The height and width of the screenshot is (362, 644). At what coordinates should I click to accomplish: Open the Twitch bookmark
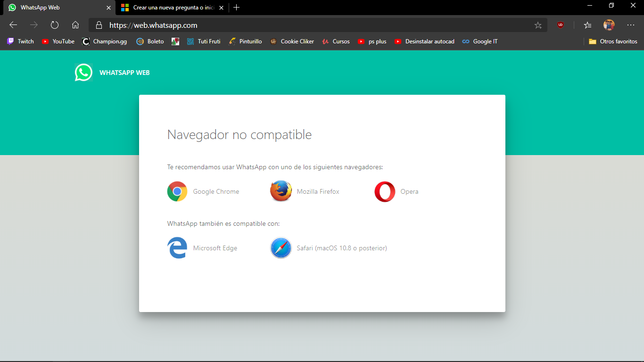click(20, 41)
